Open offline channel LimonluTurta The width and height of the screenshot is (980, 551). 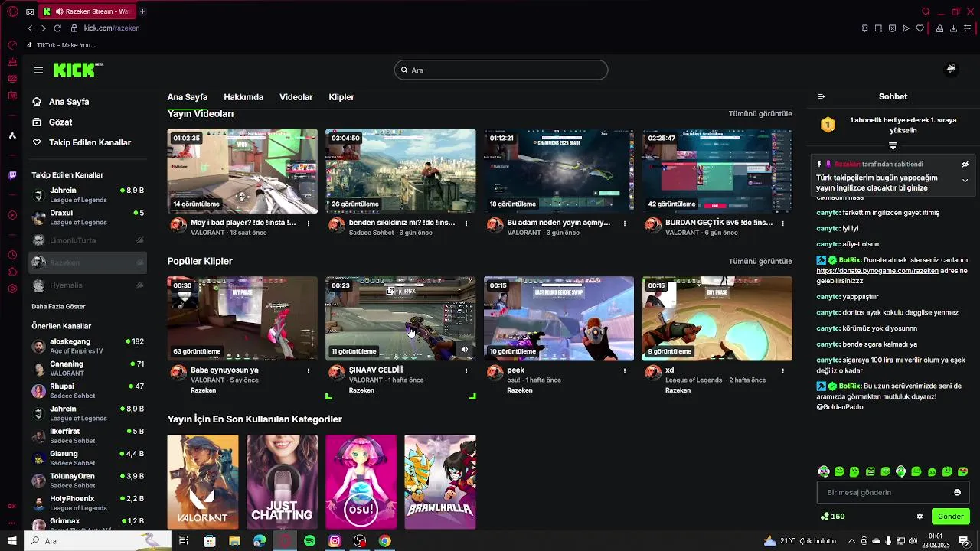(87, 240)
